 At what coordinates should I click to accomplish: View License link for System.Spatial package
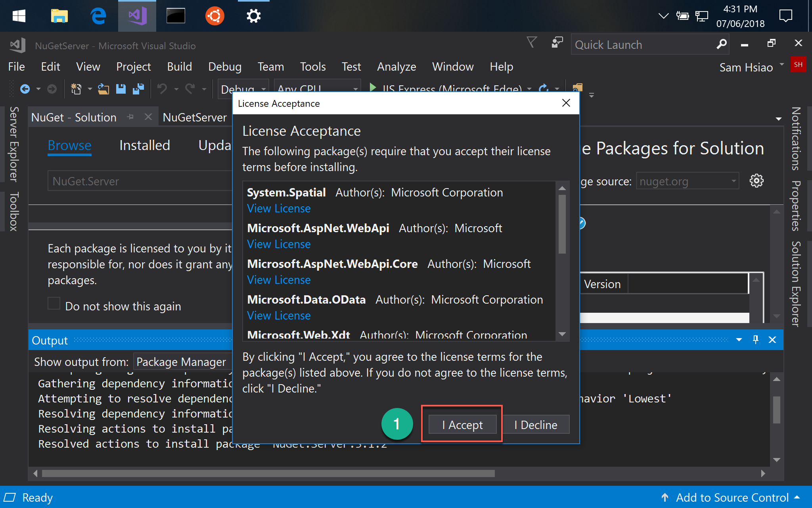point(278,209)
